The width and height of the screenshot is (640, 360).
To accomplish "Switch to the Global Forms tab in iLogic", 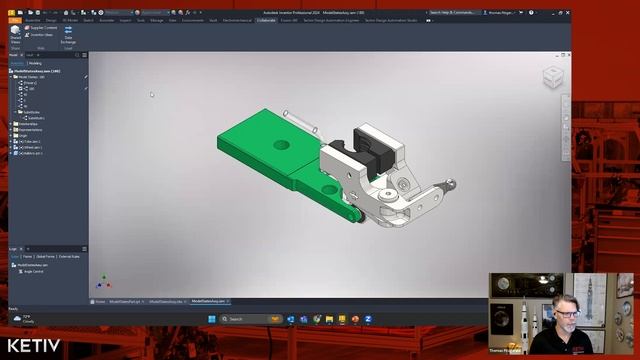I will click(x=45, y=257).
